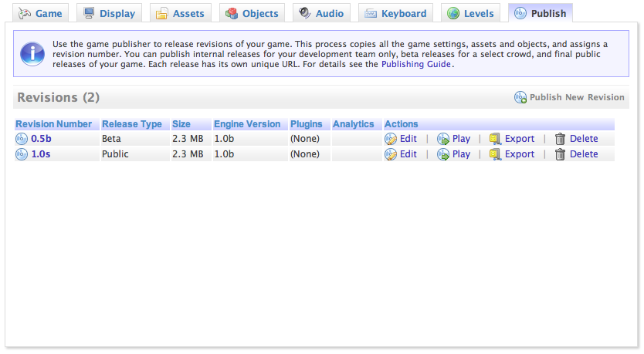
Task: Click the Edit icon for revision 0.5b
Action: [391, 139]
